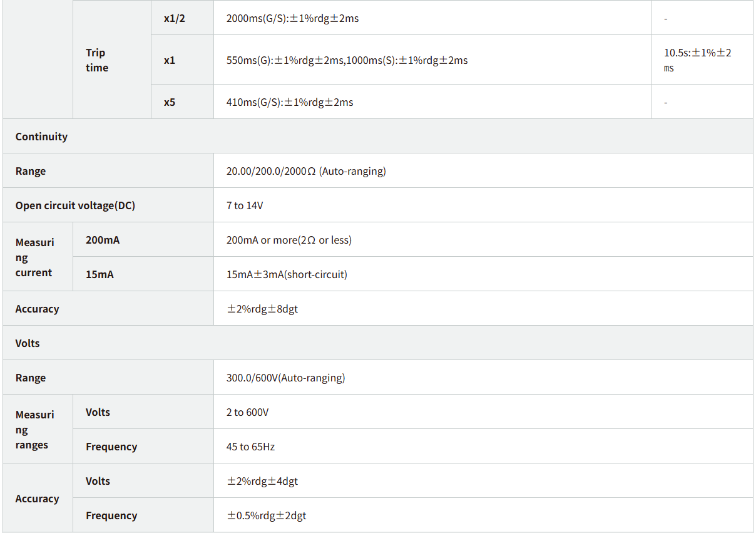Click the "2000ms(G/S)" trip time value
Image resolution: width=756 pixels, height=533 pixels.
click(x=292, y=18)
